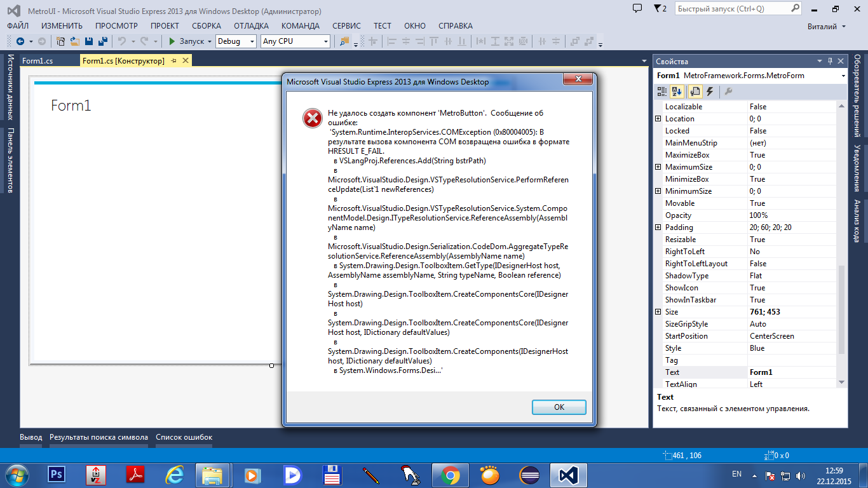This screenshot has height=488, width=868.
Task: Close the Form1.cs [Конструктор] tab
Action: click(186, 60)
